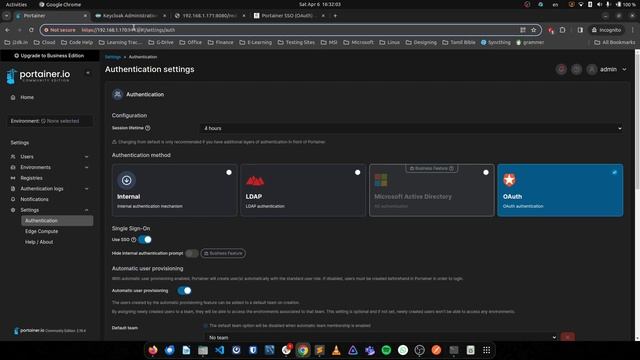Open the Chrome side panel icon
The width and height of the screenshot is (640, 360).
click(x=580, y=30)
